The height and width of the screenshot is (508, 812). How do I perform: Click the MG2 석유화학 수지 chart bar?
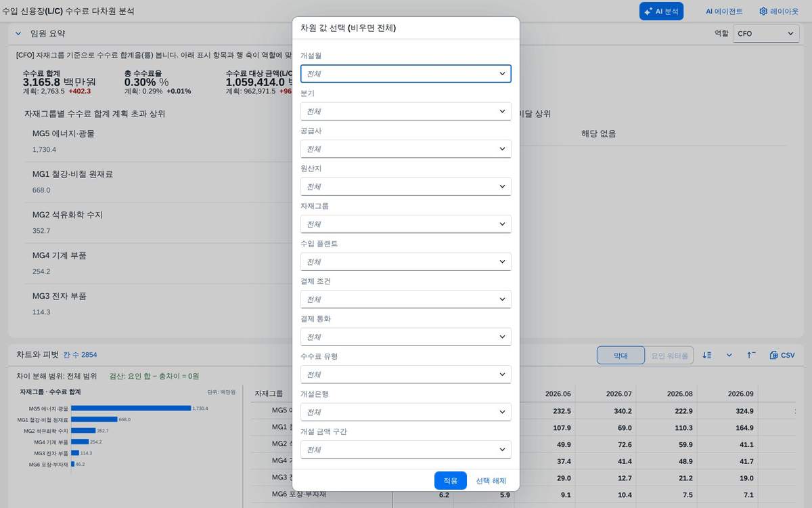pos(83,430)
